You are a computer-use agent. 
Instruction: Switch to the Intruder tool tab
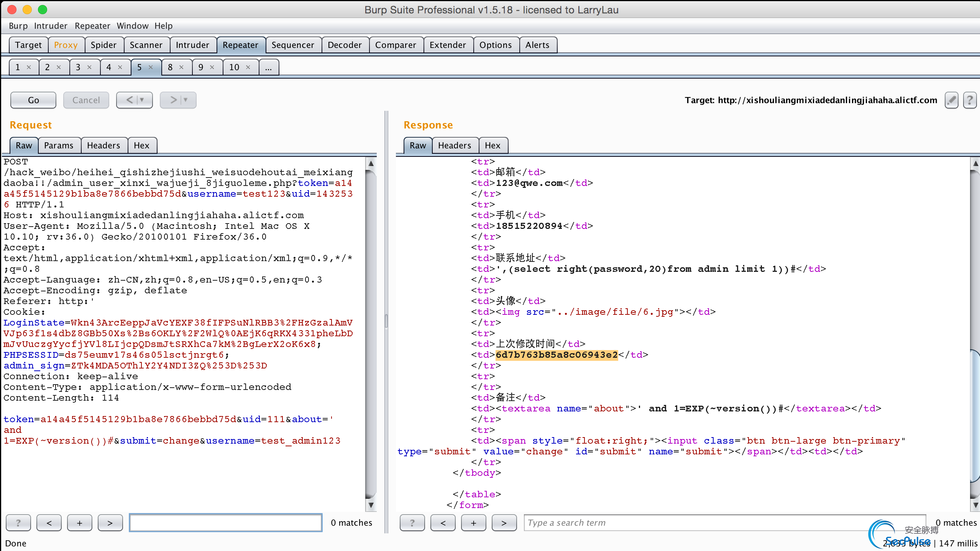coord(192,45)
